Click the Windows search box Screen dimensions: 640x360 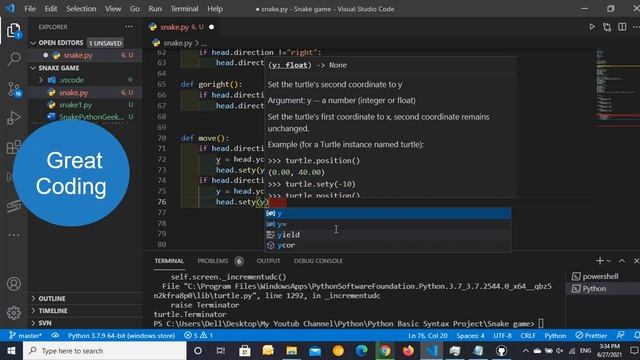(104, 351)
